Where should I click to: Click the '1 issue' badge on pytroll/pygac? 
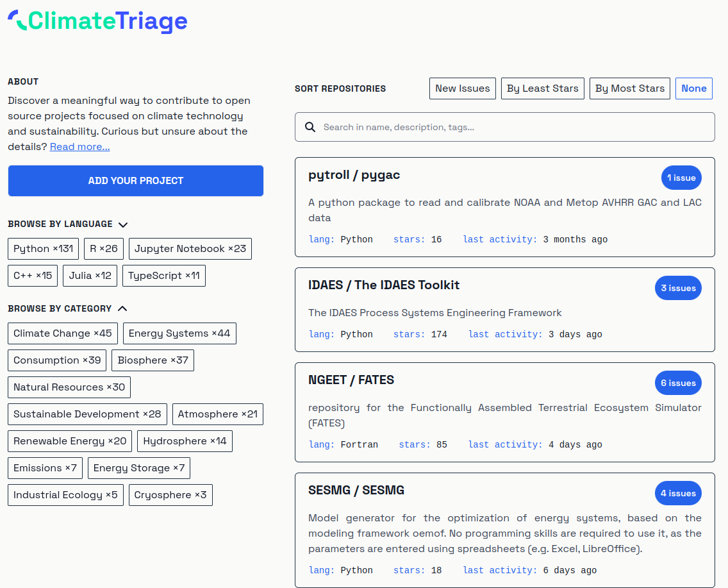pos(681,178)
